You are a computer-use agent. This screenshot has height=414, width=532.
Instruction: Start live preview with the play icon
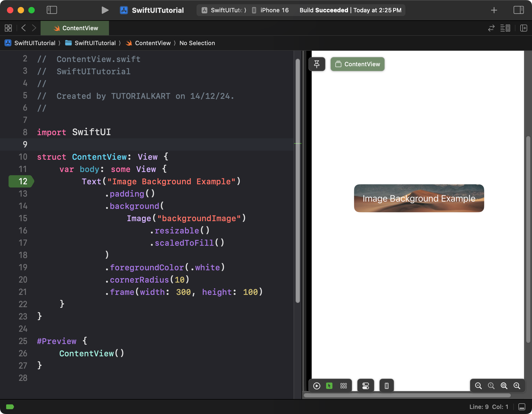(316, 386)
